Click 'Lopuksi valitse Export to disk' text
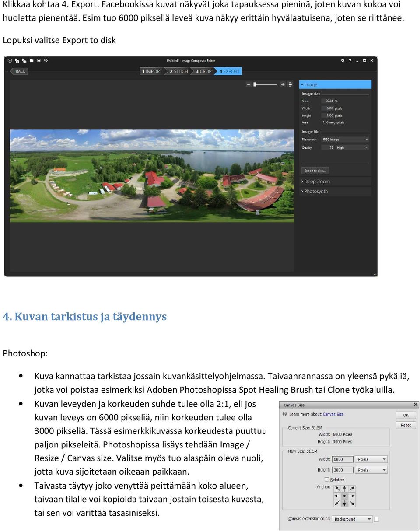The height and width of the screenshot is (531, 420). point(59,40)
